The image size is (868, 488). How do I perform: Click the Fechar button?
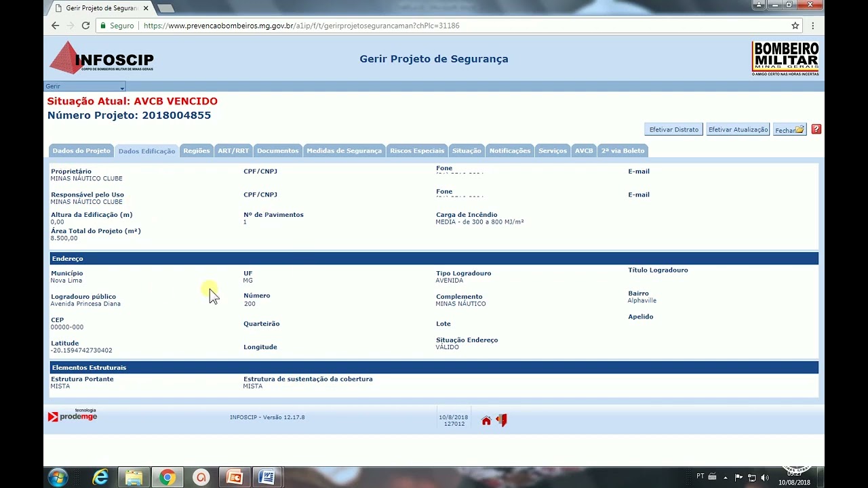(x=789, y=129)
